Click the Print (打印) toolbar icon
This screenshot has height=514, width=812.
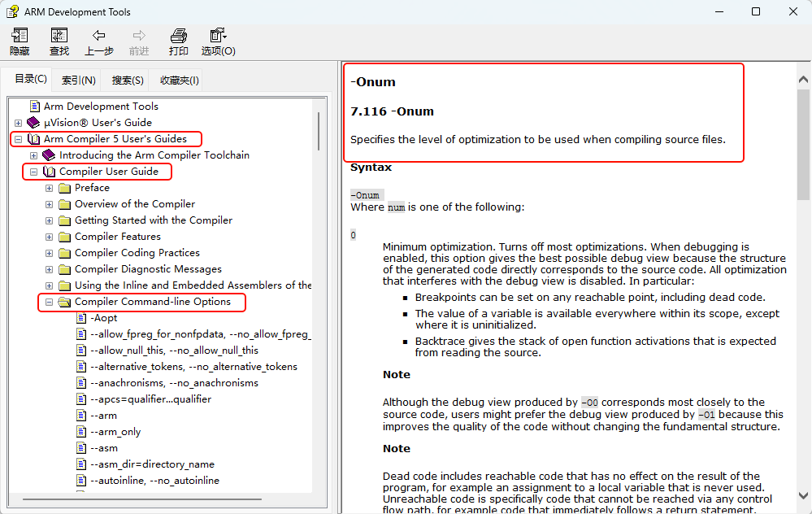pos(178,36)
